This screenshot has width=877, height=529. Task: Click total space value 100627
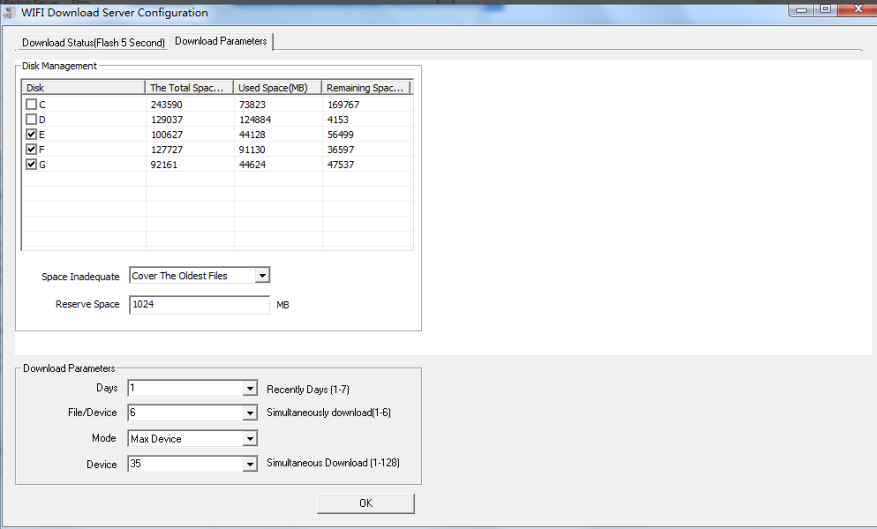[x=167, y=135]
